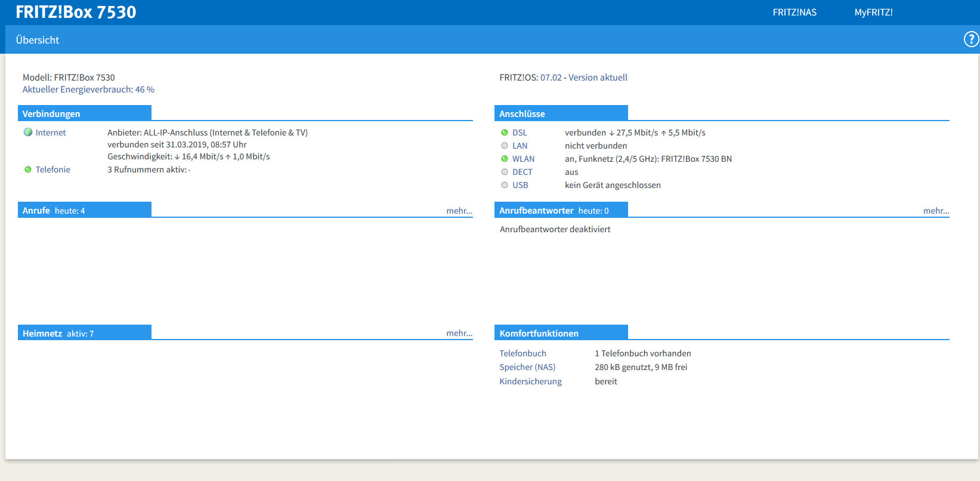
Task: Open the Internet connection link
Action: click(x=51, y=132)
